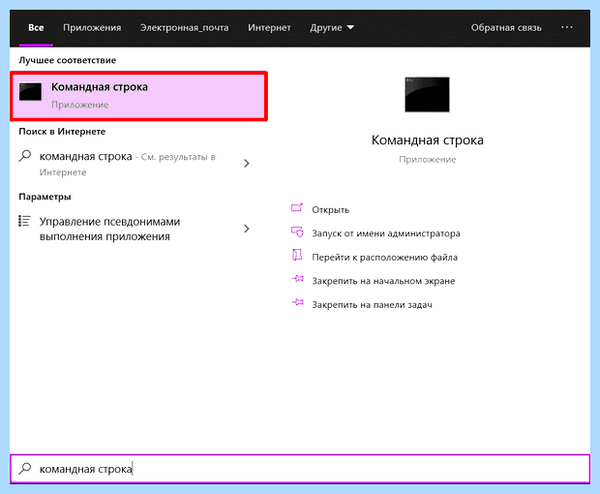The image size is (600, 494).
Task: Click the Открыть icon
Action: pos(297,208)
